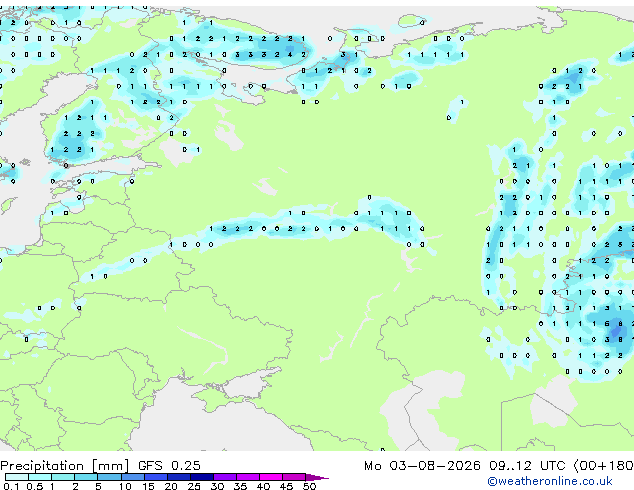Click the legend label '0.5'
Image resolution: width=634 pixels, height=490 pixels.
coord(35,486)
